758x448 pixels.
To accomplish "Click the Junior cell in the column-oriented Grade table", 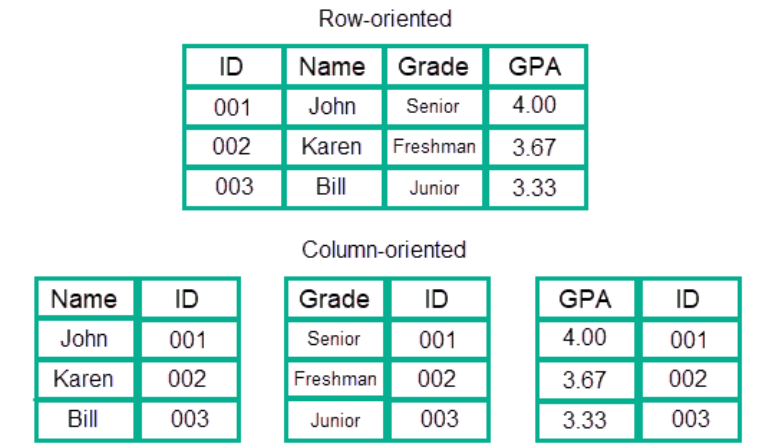I will click(x=335, y=420).
